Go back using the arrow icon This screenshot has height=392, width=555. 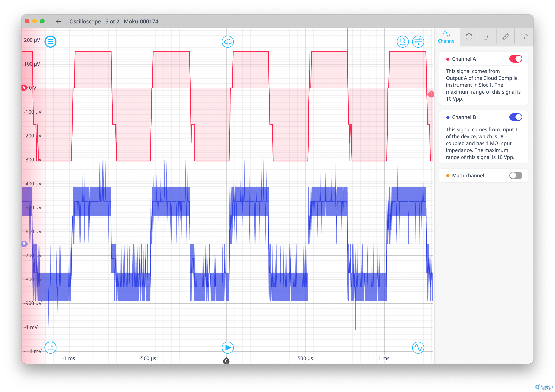tap(59, 22)
